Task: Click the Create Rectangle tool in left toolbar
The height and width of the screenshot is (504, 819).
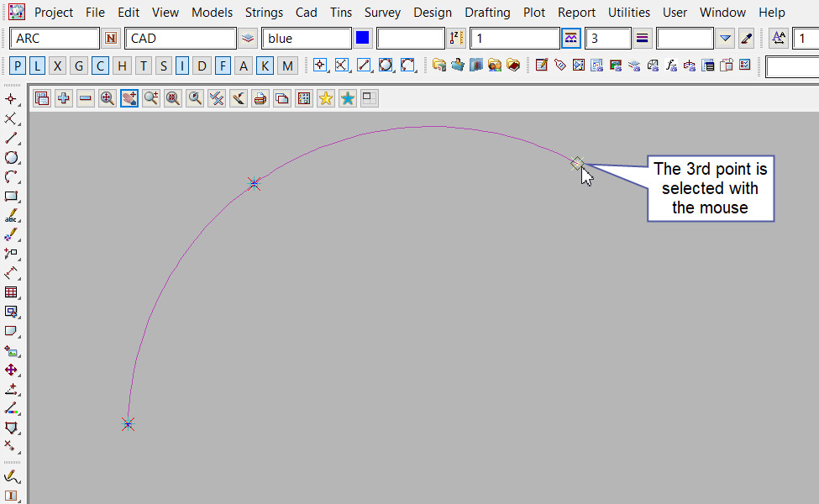Action: click(12, 196)
